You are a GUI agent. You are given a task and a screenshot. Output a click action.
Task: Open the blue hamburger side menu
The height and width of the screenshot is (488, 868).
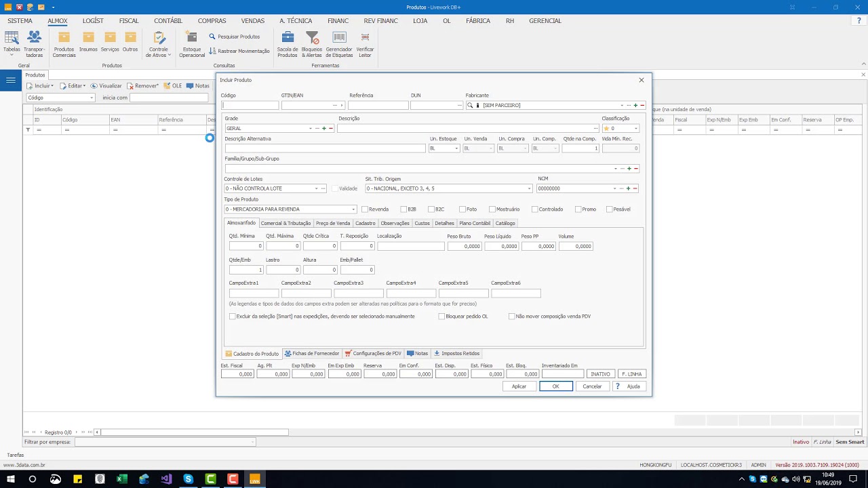coord(11,81)
